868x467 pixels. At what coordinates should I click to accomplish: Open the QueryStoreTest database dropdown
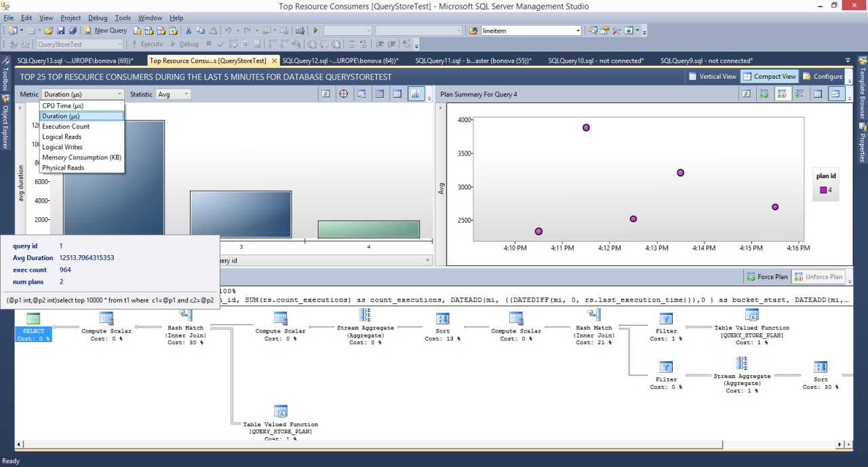click(79, 44)
